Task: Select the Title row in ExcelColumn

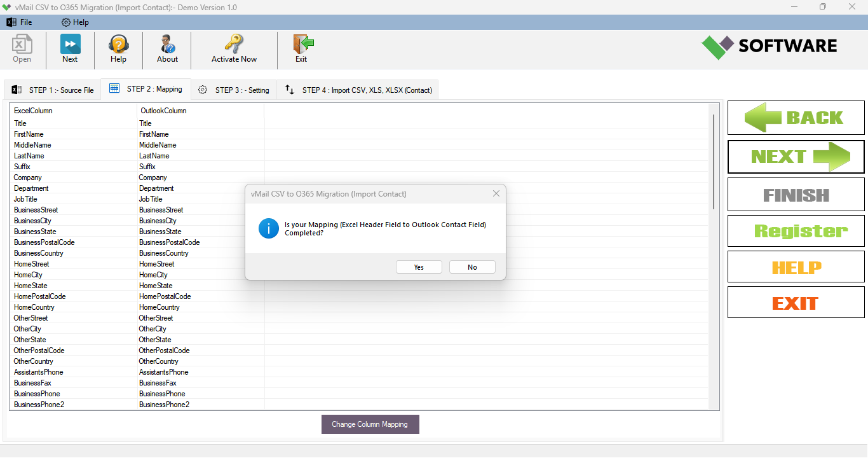Action: pos(20,123)
